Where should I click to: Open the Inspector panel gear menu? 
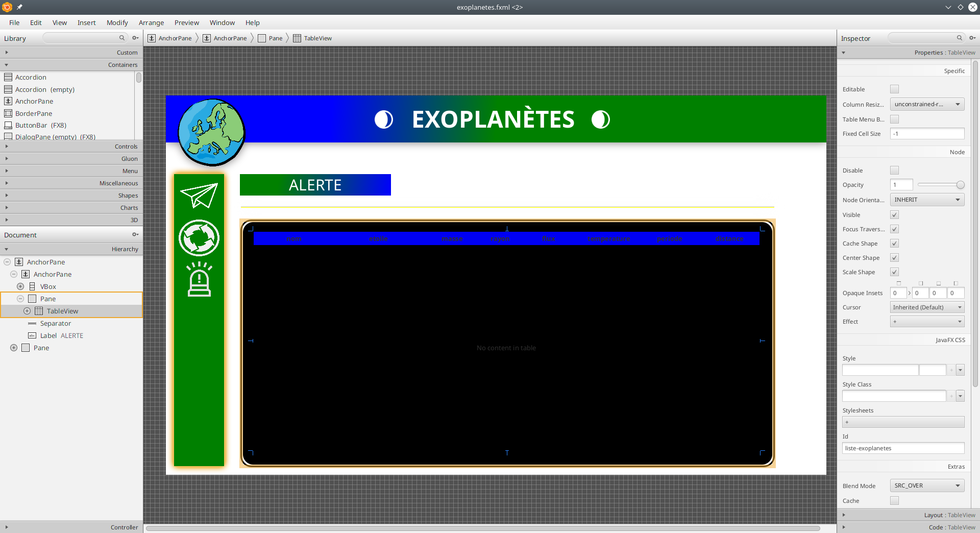(x=972, y=38)
